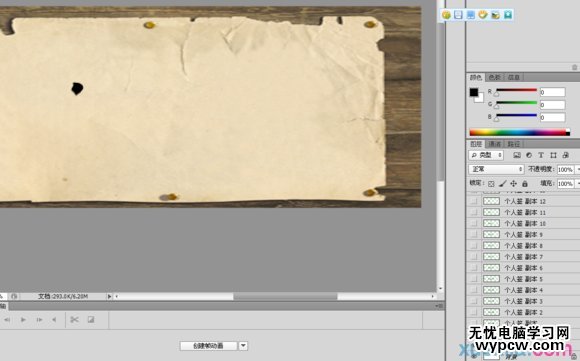The height and width of the screenshot is (361, 580).
Task: Lock transparent pixels in Layers panel
Action: click(x=491, y=183)
